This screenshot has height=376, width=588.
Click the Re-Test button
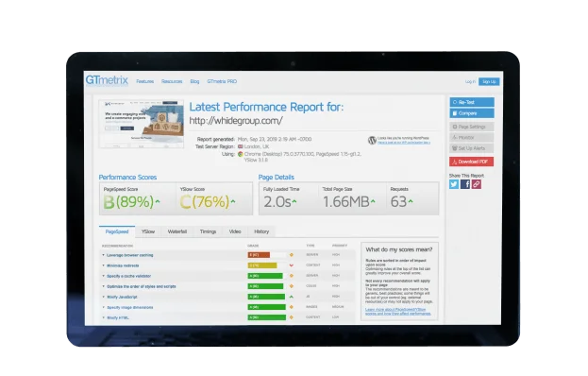[472, 102]
